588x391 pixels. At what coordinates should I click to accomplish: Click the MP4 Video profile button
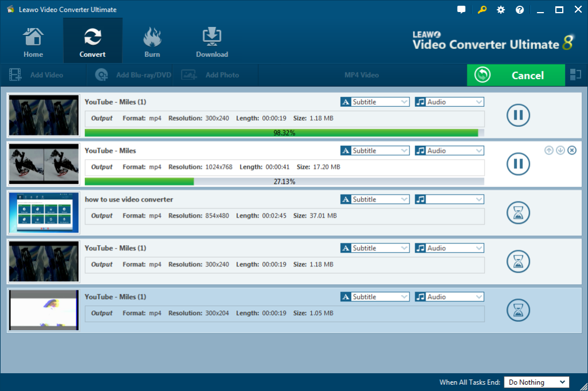pos(362,75)
